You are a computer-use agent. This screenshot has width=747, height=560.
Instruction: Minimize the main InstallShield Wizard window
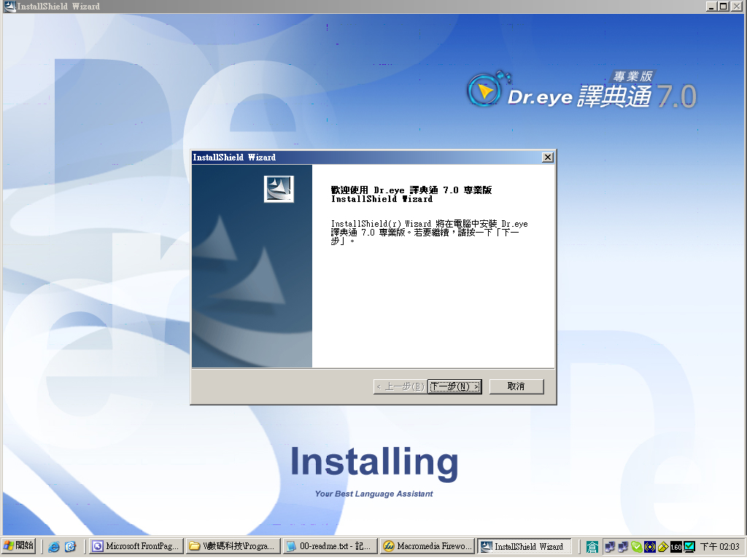pyautogui.click(x=711, y=6)
